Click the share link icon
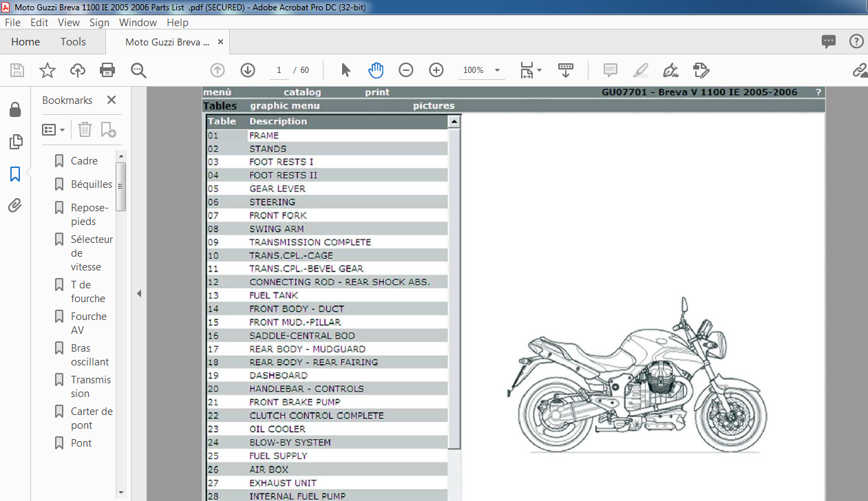868x501 pixels. [x=860, y=70]
